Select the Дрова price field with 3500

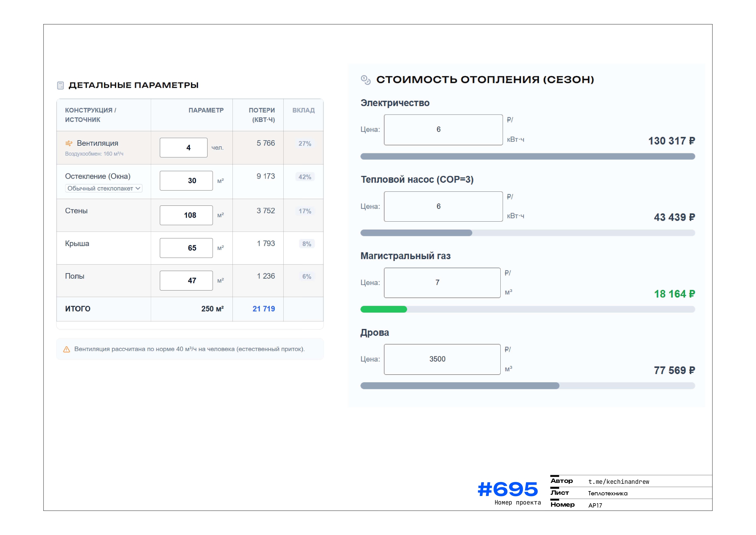(442, 359)
